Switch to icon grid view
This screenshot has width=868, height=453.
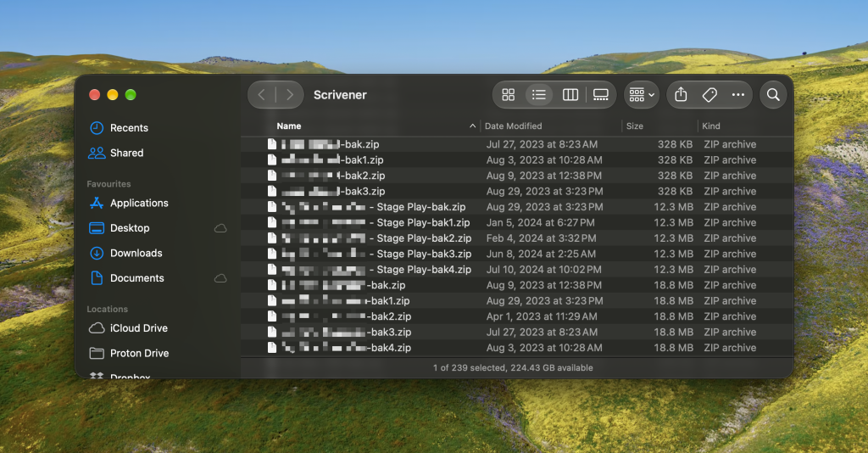(509, 95)
